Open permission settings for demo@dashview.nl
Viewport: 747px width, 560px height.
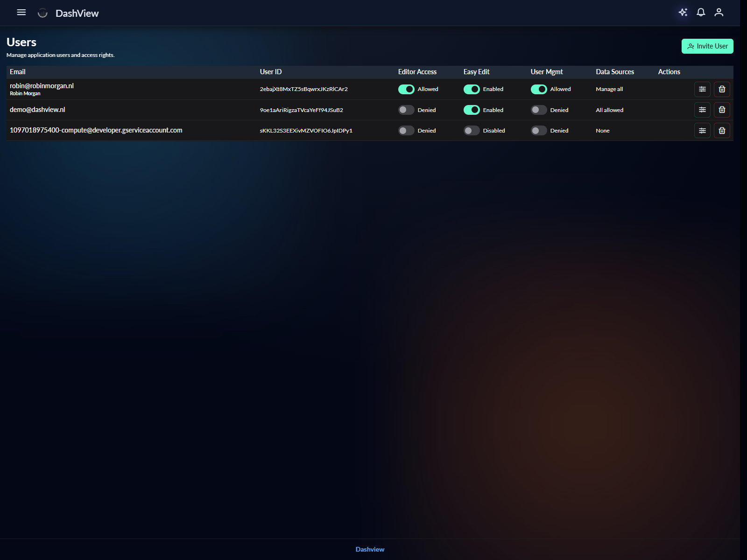click(x=702, y=110)
